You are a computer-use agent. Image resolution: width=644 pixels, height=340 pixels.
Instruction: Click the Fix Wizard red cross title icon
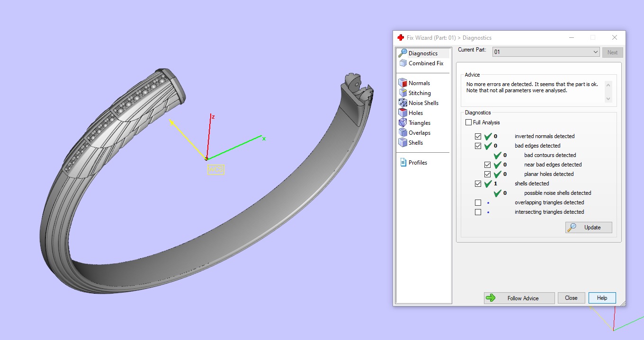(x=401, y=37)
